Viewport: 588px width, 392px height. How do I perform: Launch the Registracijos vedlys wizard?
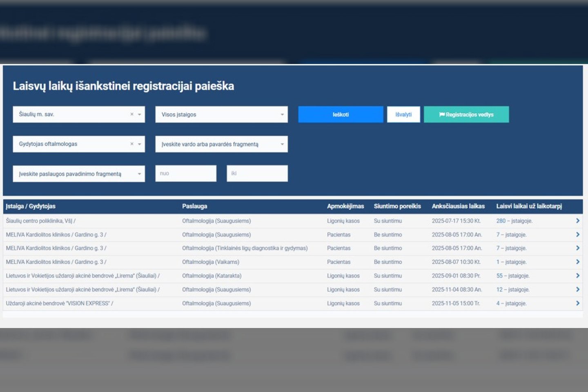(x=466, y=115)
